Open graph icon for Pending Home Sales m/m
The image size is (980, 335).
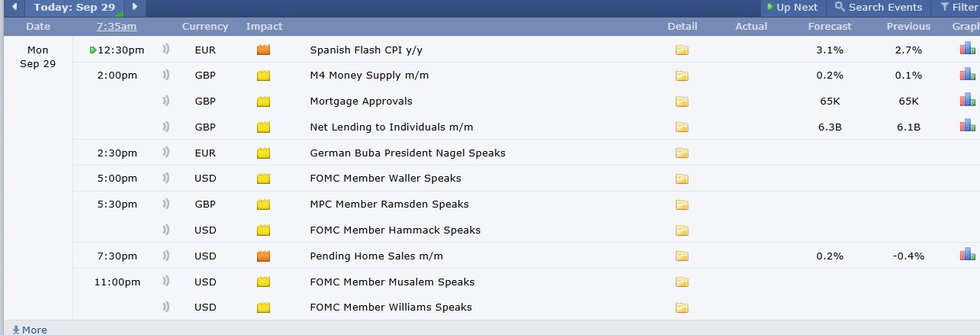coord(967,254)
